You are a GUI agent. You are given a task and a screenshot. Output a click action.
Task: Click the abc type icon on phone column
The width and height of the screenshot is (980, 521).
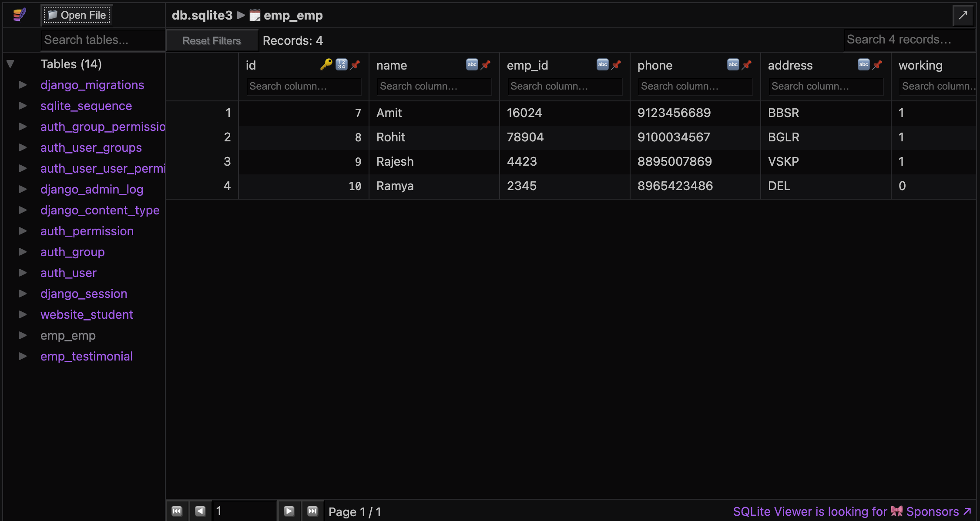[x=733, y=64]
